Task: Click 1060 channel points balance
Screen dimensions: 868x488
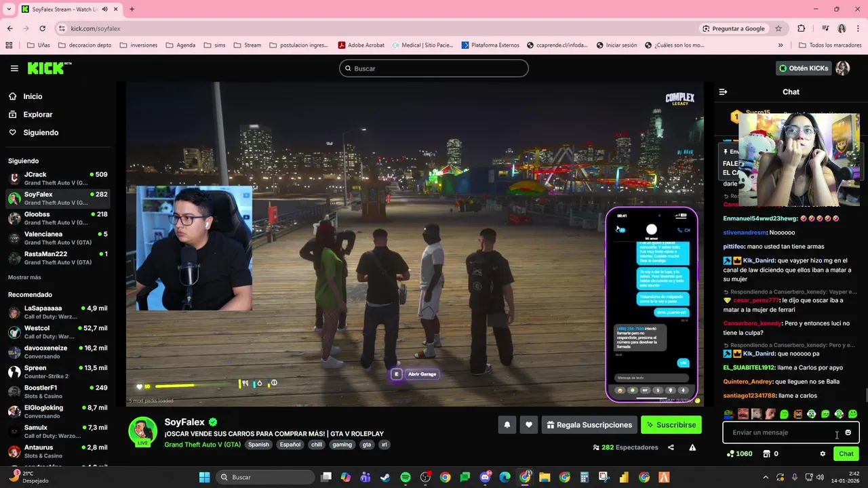Action: (x=739, y=454)
